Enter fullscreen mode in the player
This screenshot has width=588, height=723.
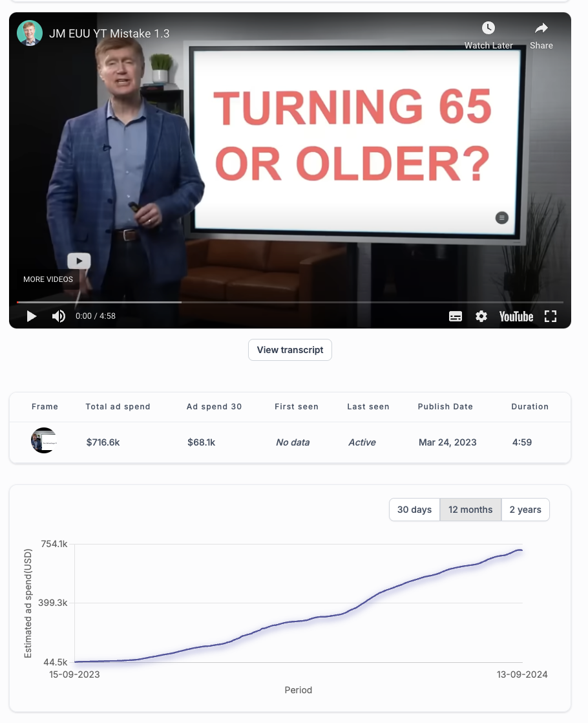point(551,316)
